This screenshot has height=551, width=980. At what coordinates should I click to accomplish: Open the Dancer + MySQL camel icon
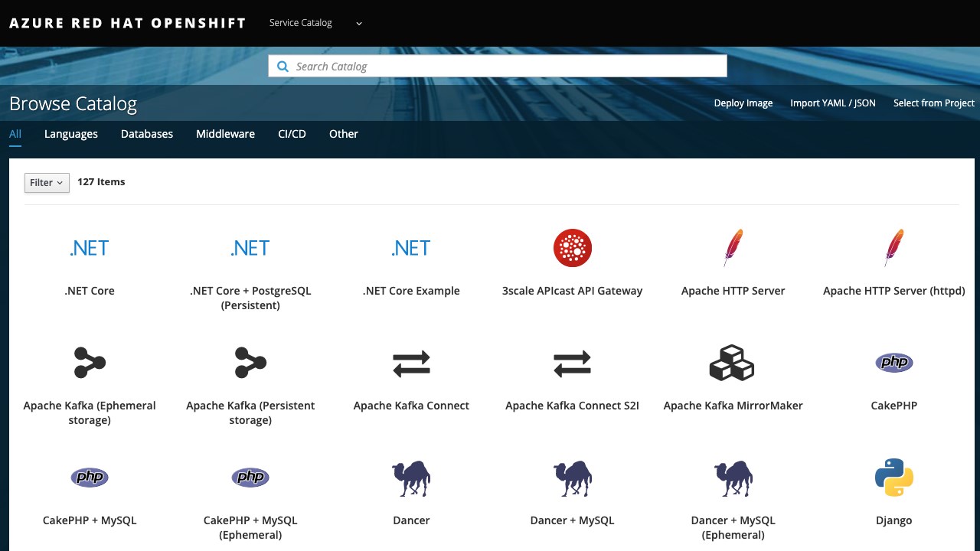pyautogui.click(x=572, y=478)
